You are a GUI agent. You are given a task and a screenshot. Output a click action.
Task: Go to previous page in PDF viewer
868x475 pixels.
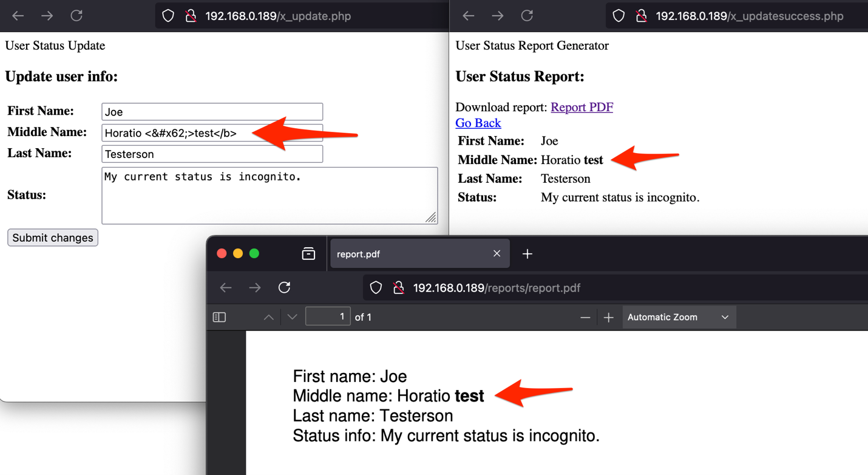(x=268, y=317)
